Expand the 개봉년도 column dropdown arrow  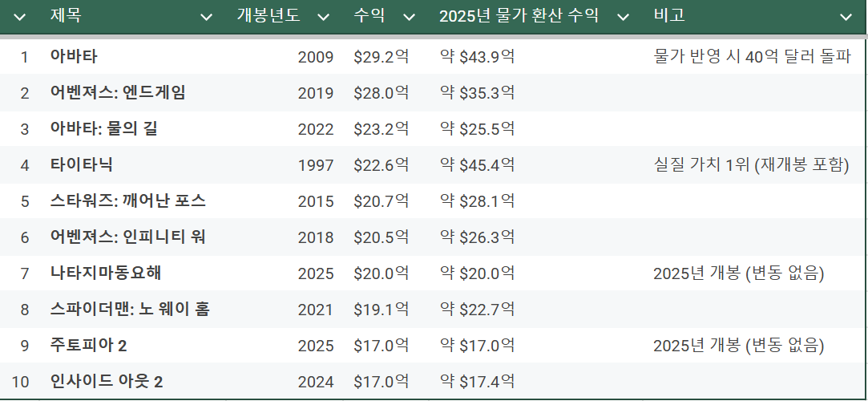pos(324,17)
